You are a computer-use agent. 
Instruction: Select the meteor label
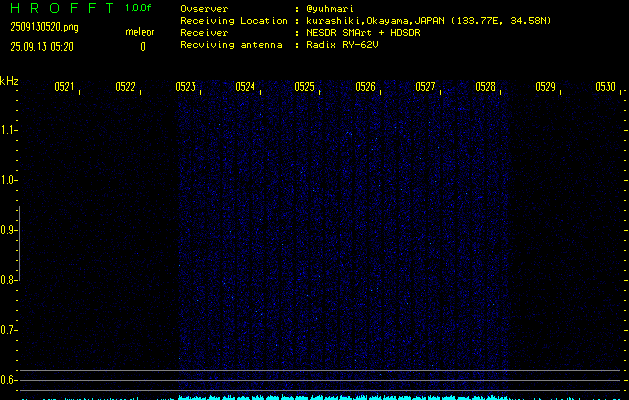(140, 32)
